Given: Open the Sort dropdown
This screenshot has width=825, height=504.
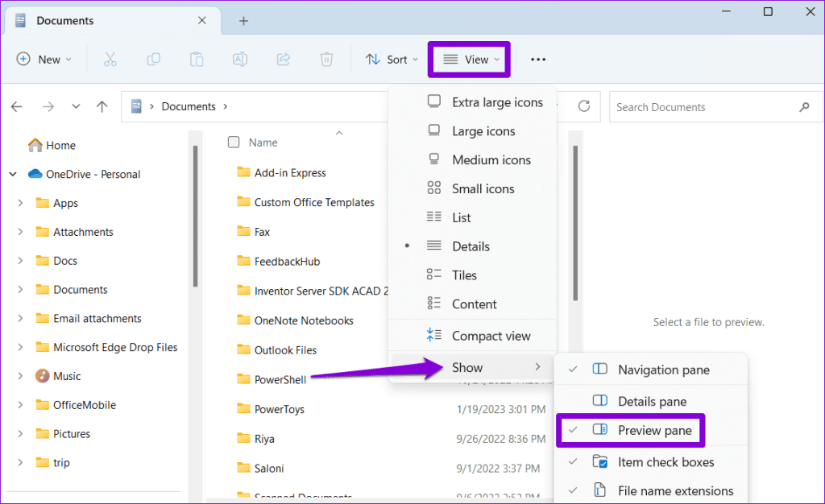Looking at the screenshot, I should click(x=391, y=59).
